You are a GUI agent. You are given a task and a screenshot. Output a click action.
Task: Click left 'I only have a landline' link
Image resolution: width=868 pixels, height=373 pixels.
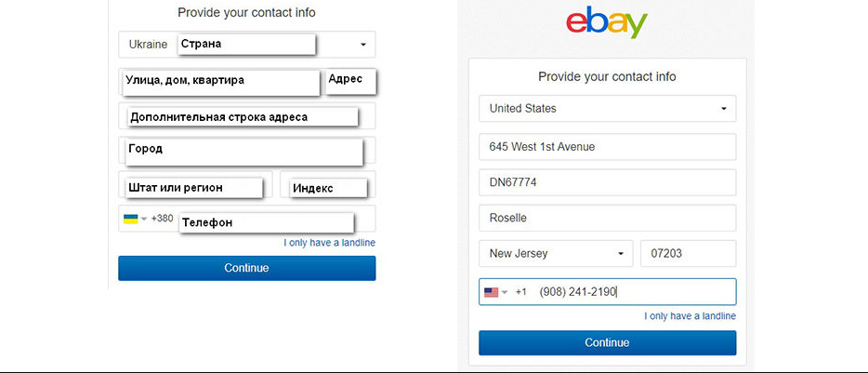329,243
